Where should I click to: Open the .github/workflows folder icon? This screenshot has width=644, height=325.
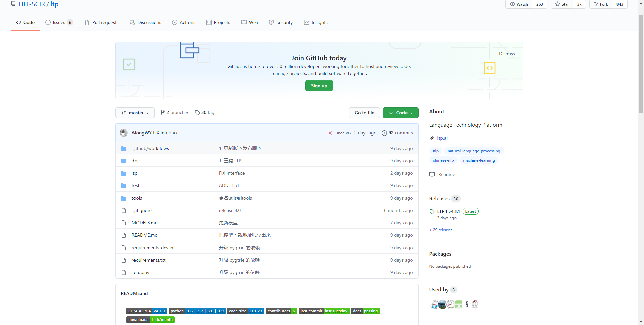coord(124,149)
